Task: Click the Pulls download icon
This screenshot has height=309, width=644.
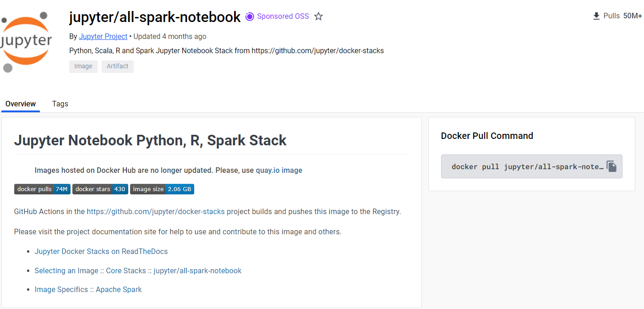Action: tap(596, 16)
